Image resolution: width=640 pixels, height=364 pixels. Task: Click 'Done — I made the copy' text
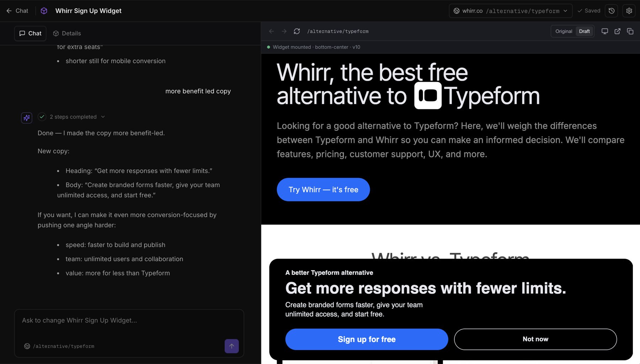[101, 133]
